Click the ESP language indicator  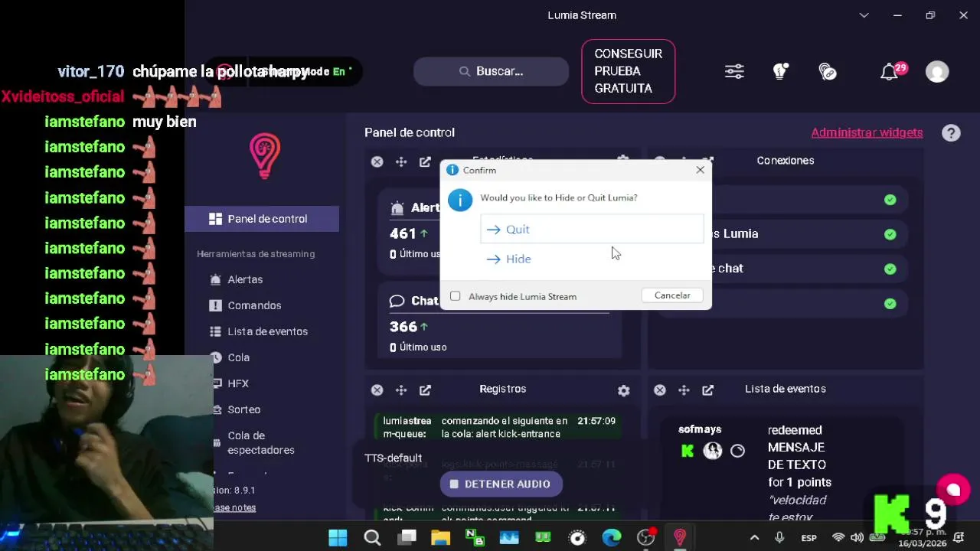click(x=808, y=538)
